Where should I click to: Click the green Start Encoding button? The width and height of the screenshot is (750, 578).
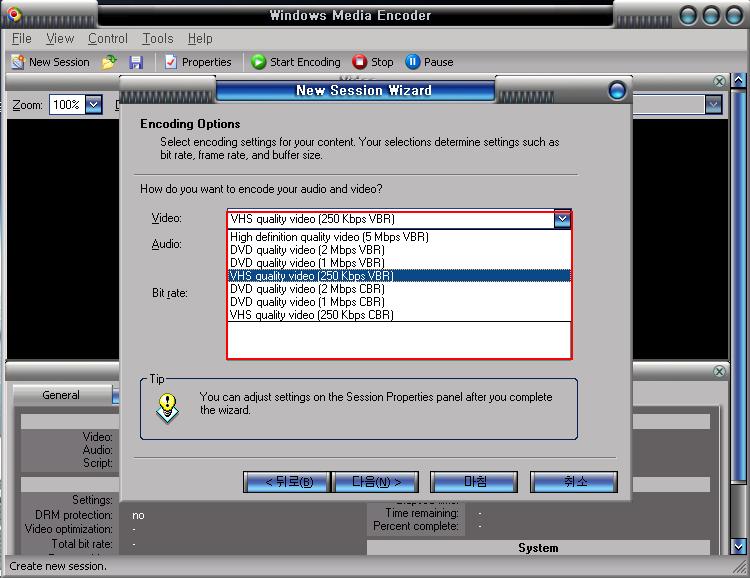pyautogui.click(x=295, y=62)
